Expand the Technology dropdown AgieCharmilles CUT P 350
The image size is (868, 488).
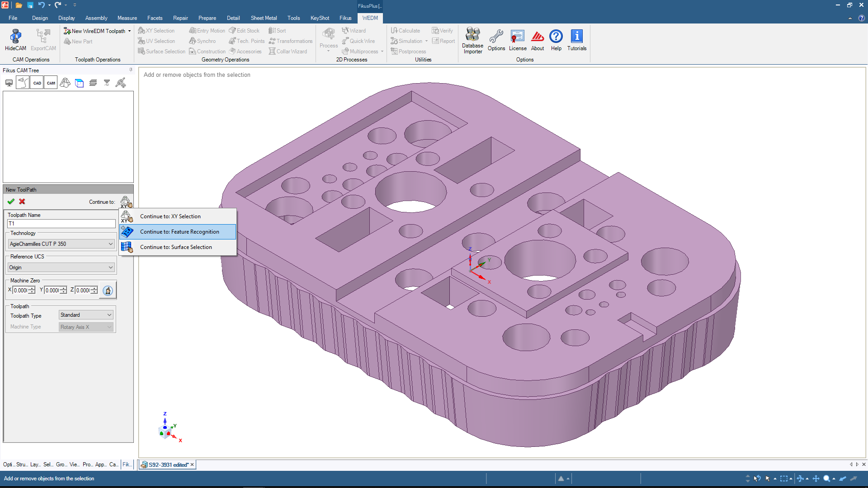pyautogui.click(x=110, y=244)
